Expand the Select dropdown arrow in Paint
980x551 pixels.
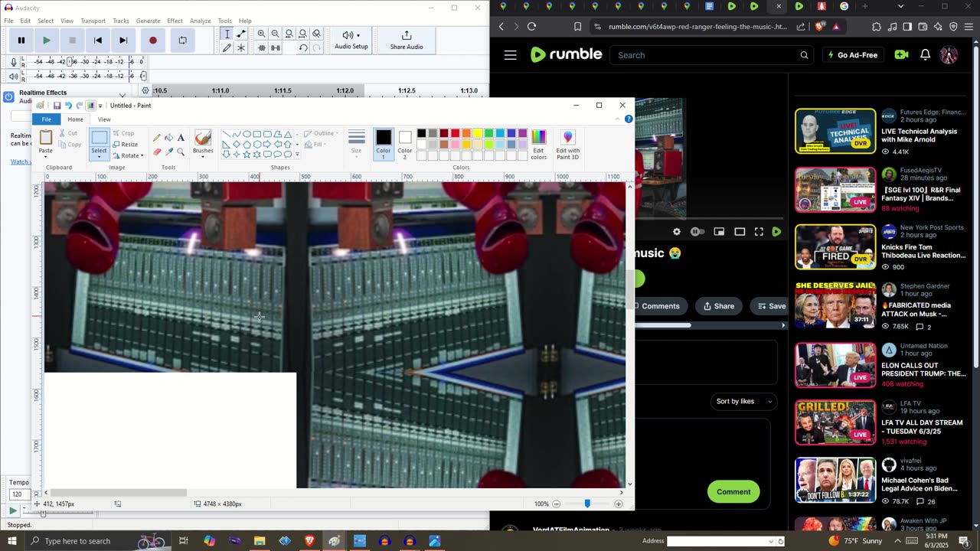[x=100, y=157]
